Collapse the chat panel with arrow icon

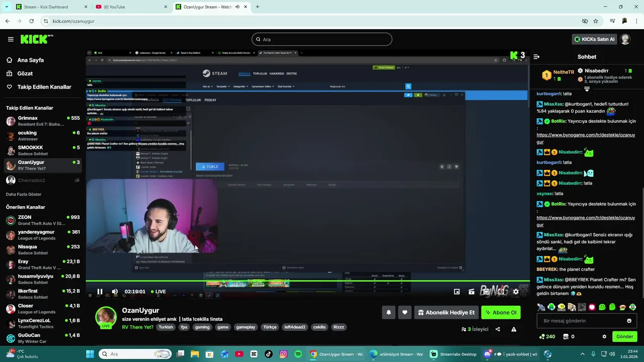click(x=536, y=57)
